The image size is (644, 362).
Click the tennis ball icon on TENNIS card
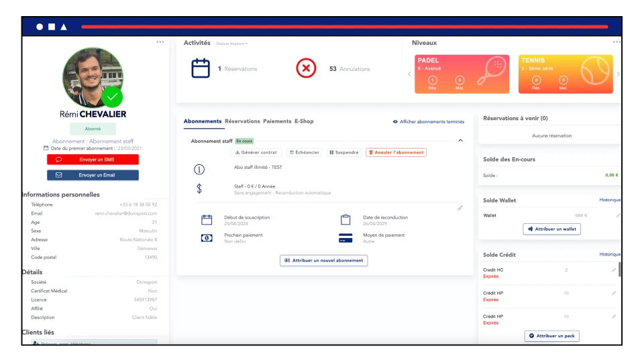(x=595, y=70)
